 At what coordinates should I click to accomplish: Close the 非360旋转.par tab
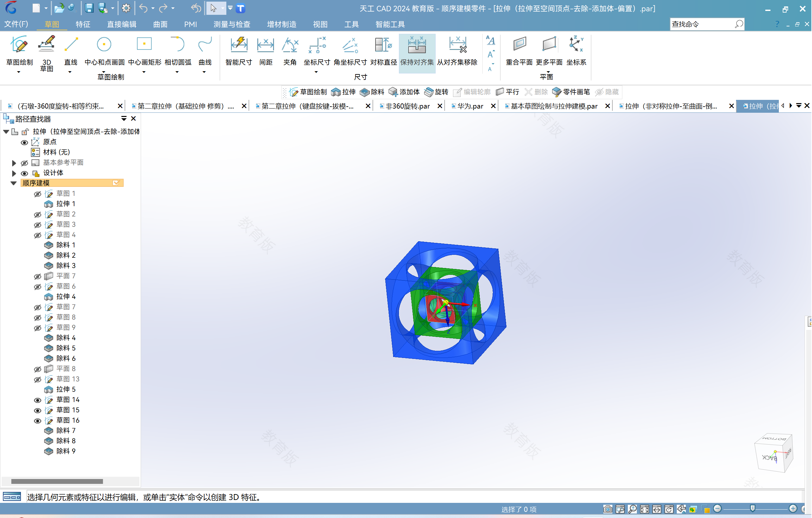click(x=440, y=106)
